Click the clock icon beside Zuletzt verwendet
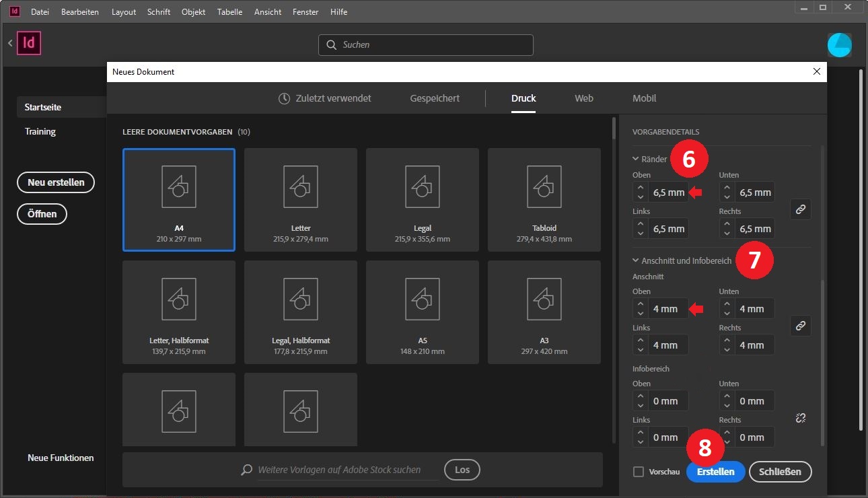The width and height of the screenshot is (868, 498). click(x=285, y=98)
